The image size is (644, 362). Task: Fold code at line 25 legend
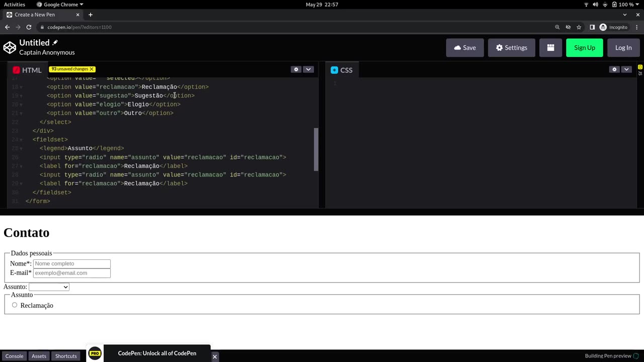21,149
